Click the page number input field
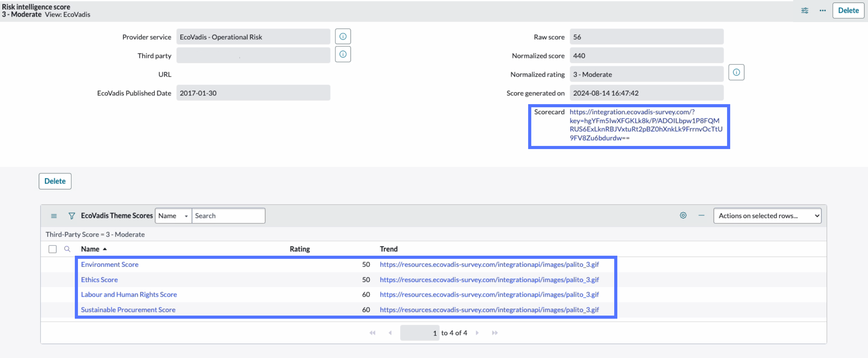868x358 pixels. [420, 333]
